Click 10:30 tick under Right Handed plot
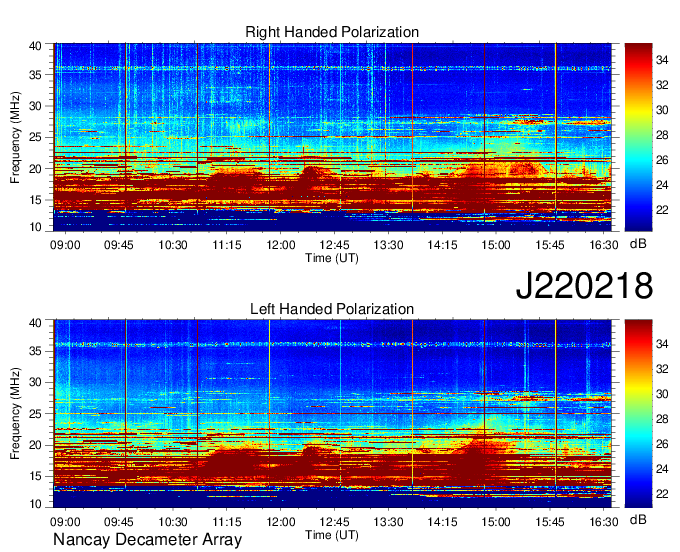 (x=173, y=245)
